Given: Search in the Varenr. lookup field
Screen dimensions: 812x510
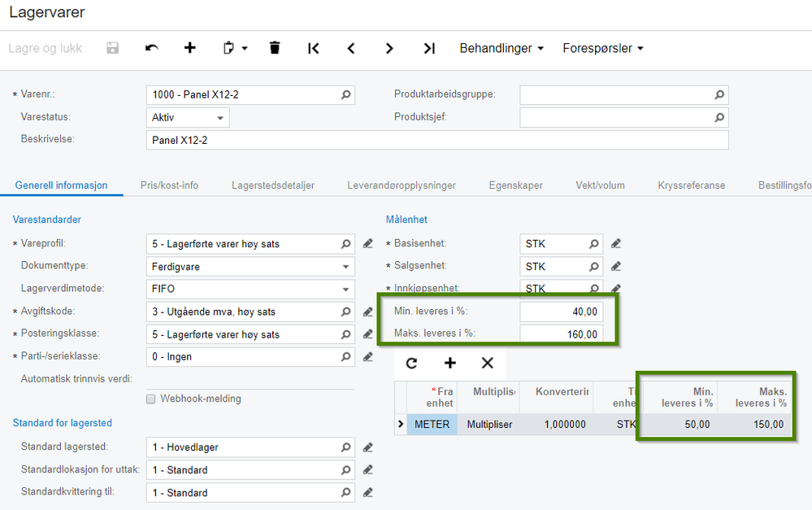Looking at the screenshot, I should click(346, 95).
